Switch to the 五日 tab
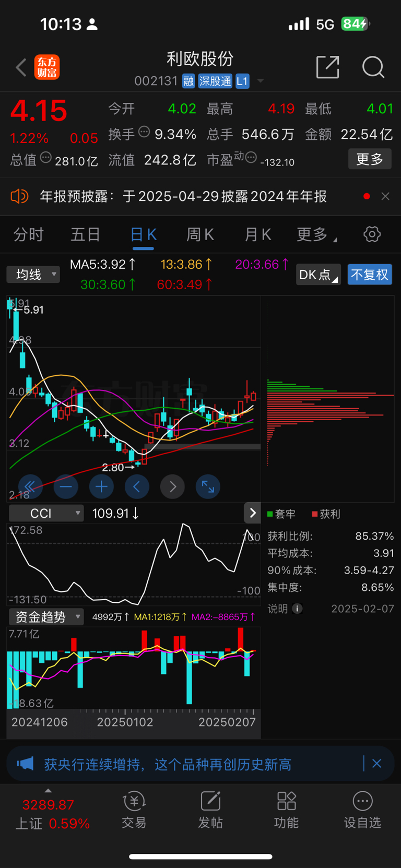This screenshot has height=868, width=401. point(85,235)
